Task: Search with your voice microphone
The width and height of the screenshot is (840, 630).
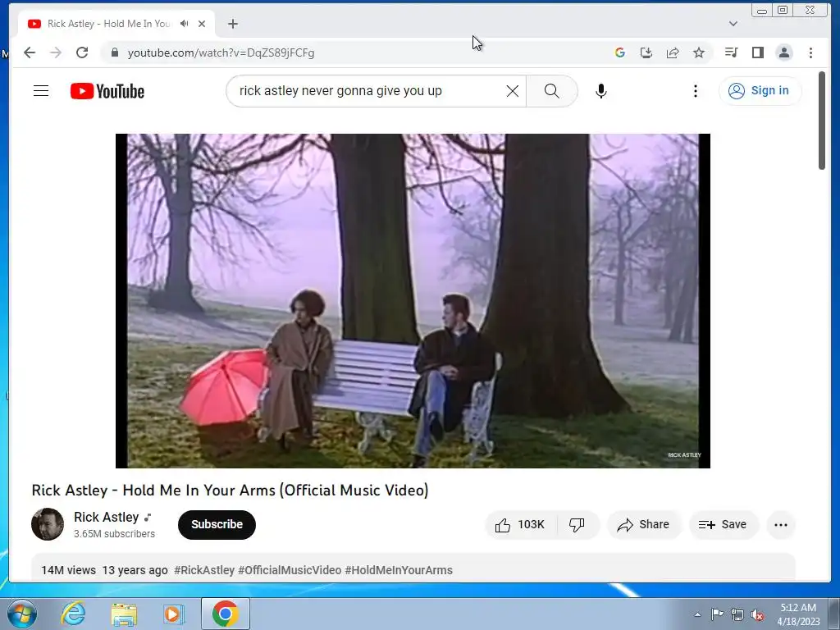Action: tap(601, 91)
